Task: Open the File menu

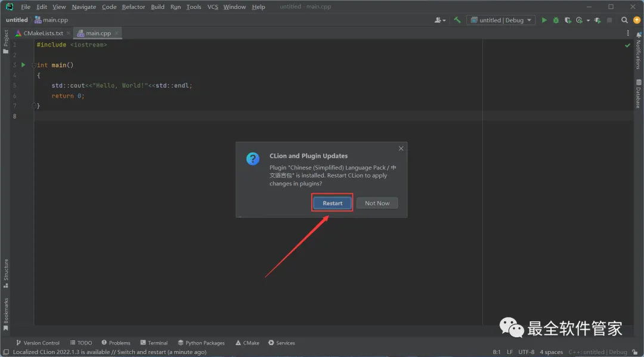Action: coord(26,7)
